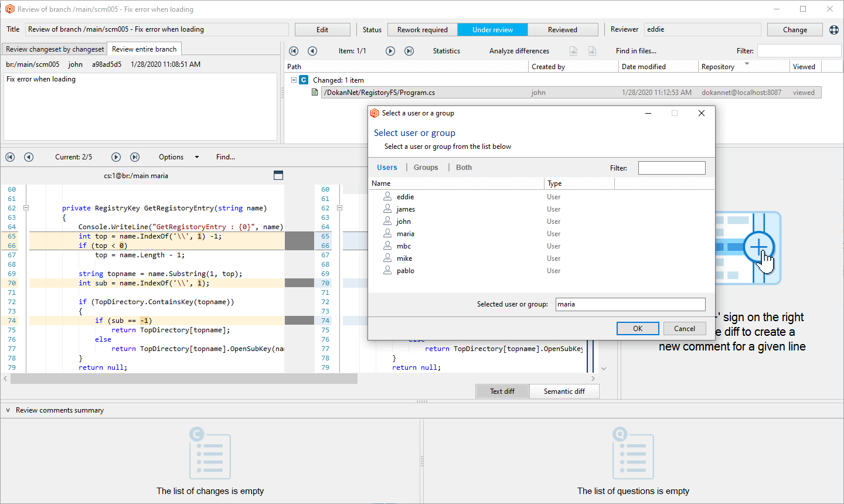Screen dimensions: 844x504
Task: Select user james from the list
Action: [x=406, y=209]
